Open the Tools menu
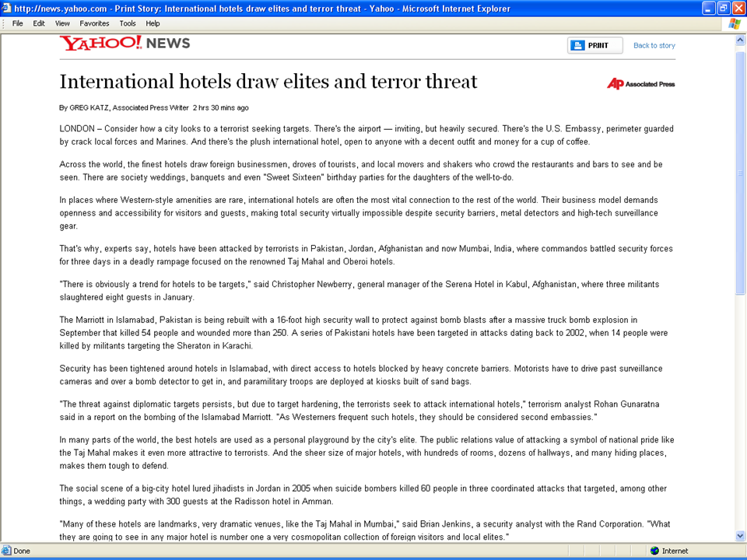 [x=128, y=23]
